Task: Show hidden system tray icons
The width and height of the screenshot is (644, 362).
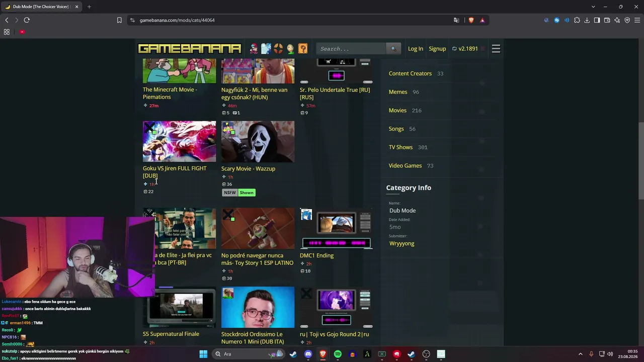Action: (580, 354)
